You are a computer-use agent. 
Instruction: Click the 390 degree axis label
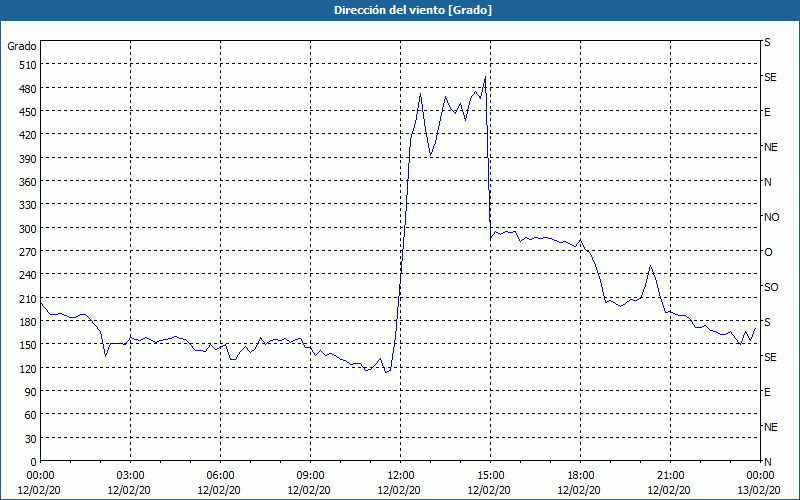pos(28,158)
